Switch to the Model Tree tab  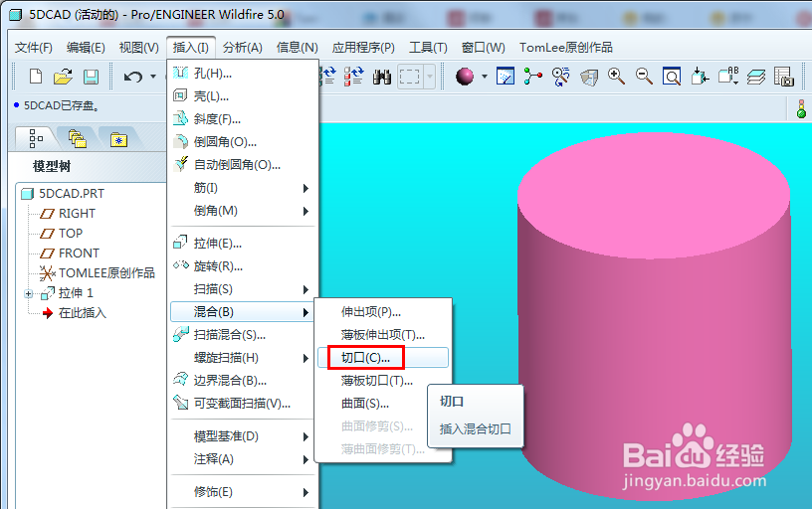[36, 138]
